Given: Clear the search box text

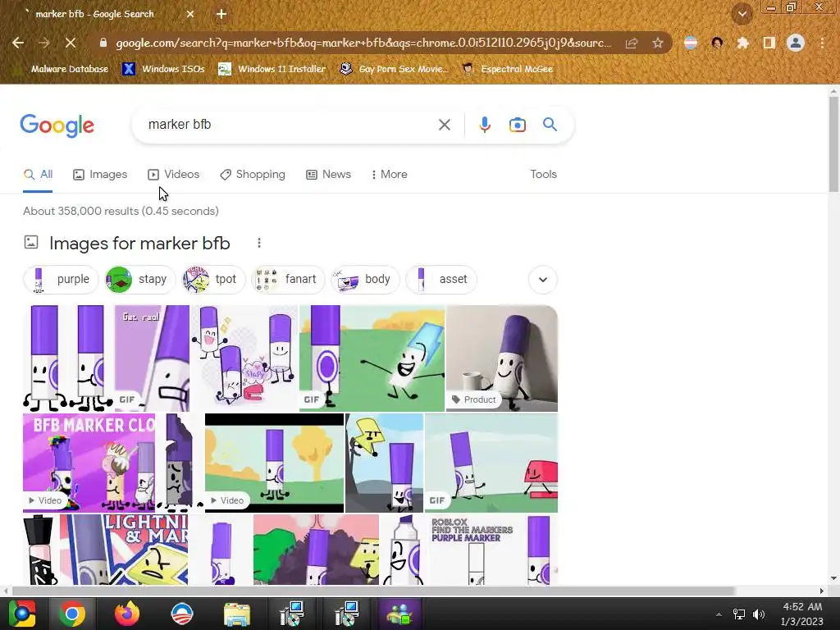Looking at the screenshot, I should [444, 125].
